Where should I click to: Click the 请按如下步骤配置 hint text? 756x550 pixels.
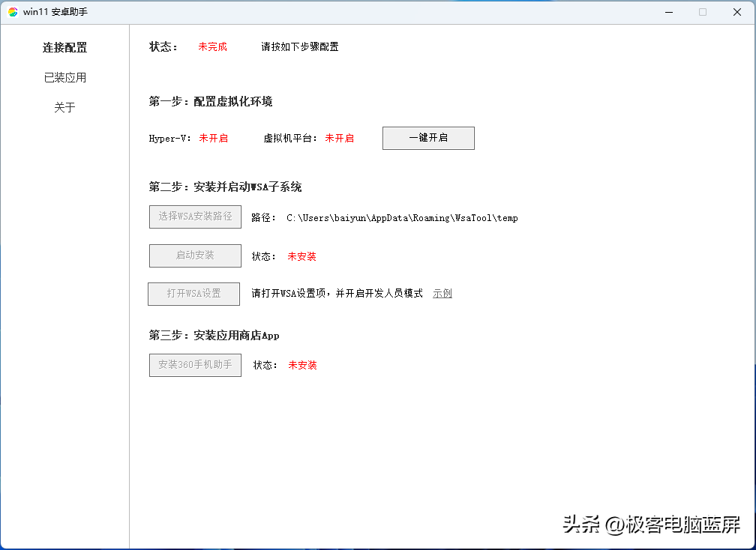coord(300,46)
